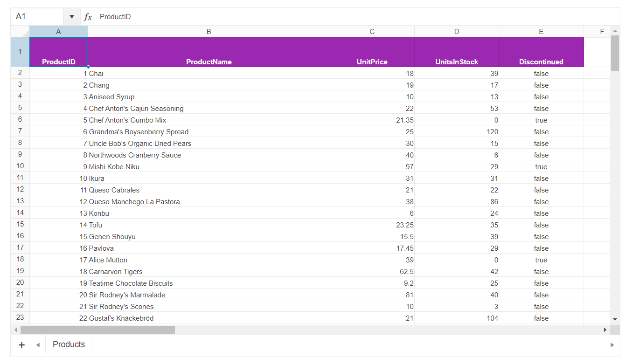Viewport: 633px width, 364px height.
Task: Click the fx formula icon
Action: click(87, 16)
